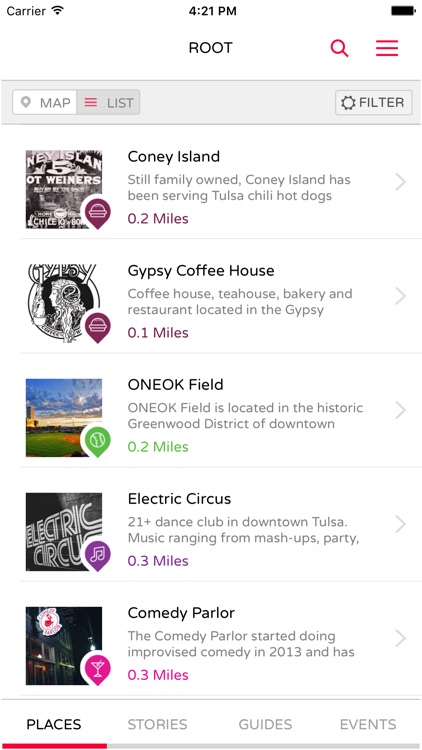Open the FILTER options
The image size is (422, 750).
tap(373, 102)
